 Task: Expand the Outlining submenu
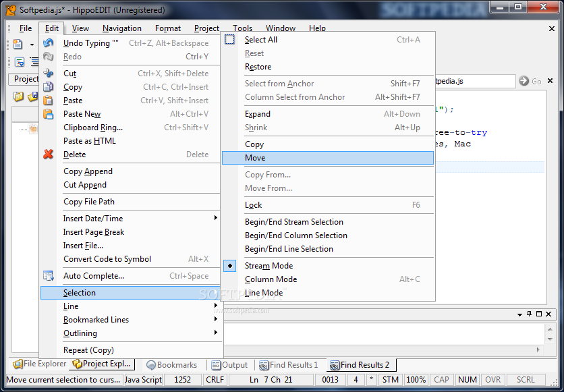pos(130,333)
